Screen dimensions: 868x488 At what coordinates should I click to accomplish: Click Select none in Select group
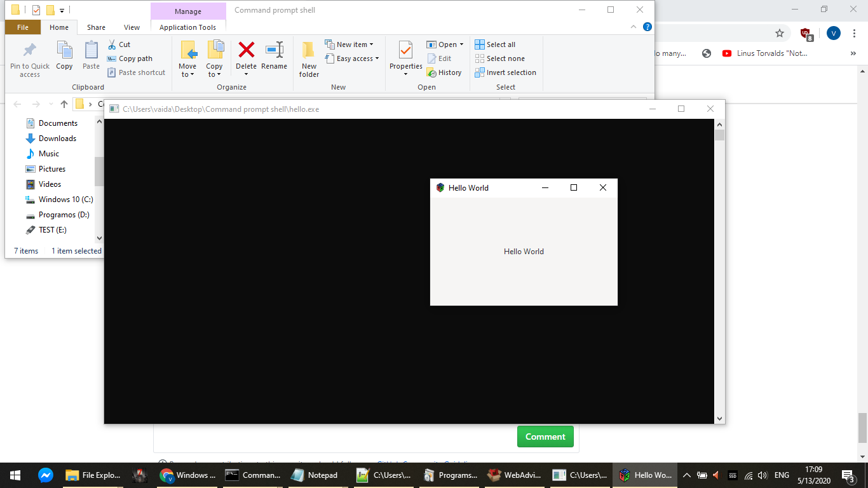[x=499, y=58]
